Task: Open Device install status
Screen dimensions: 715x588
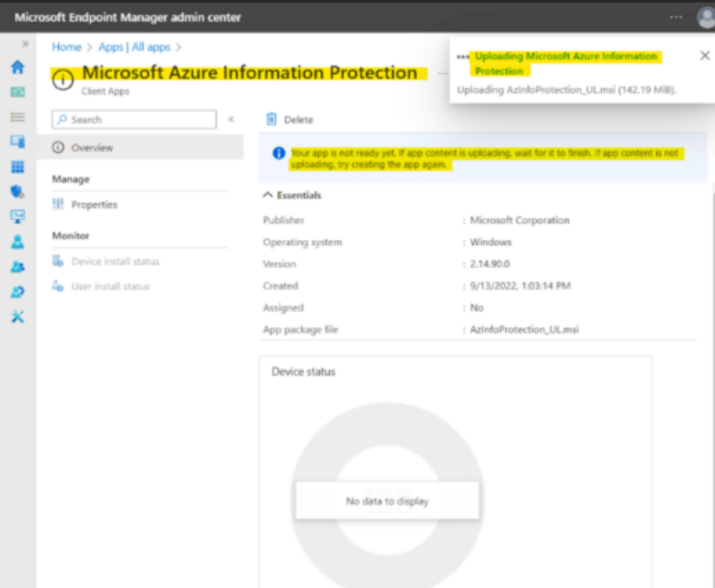Action: (x=115, y=262)
